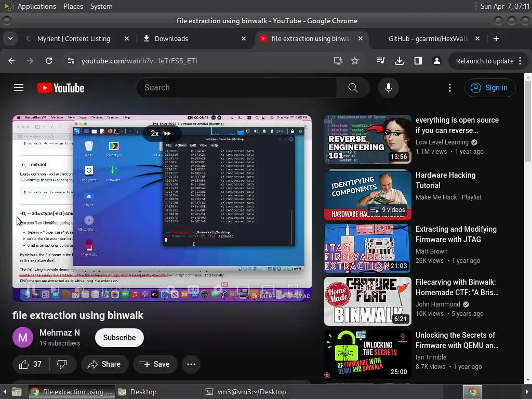This screenshot has height=399, width=532.
Task: Open Mehrnaz N channel avatar
Action: coord(23,338)
